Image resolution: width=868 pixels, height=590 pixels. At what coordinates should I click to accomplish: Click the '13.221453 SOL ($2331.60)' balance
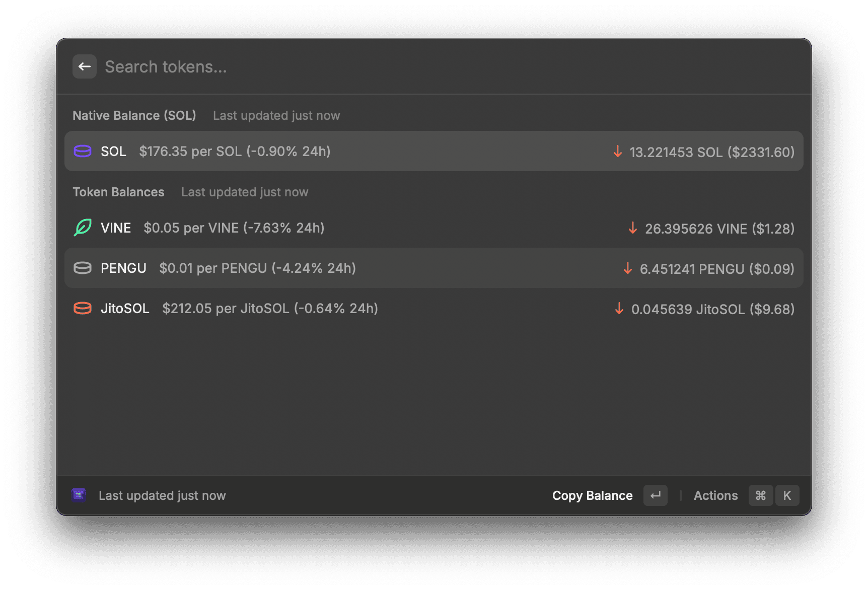point(712,152)
